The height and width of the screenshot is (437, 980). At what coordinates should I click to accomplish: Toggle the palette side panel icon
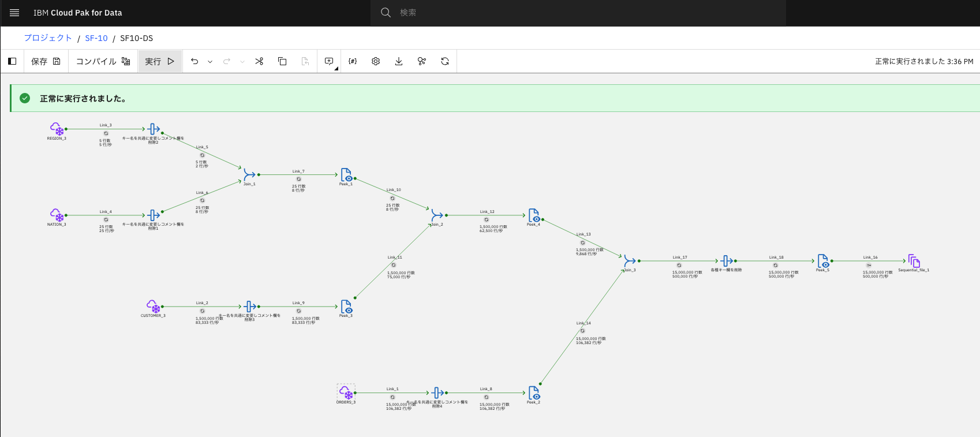click(12, 61)
